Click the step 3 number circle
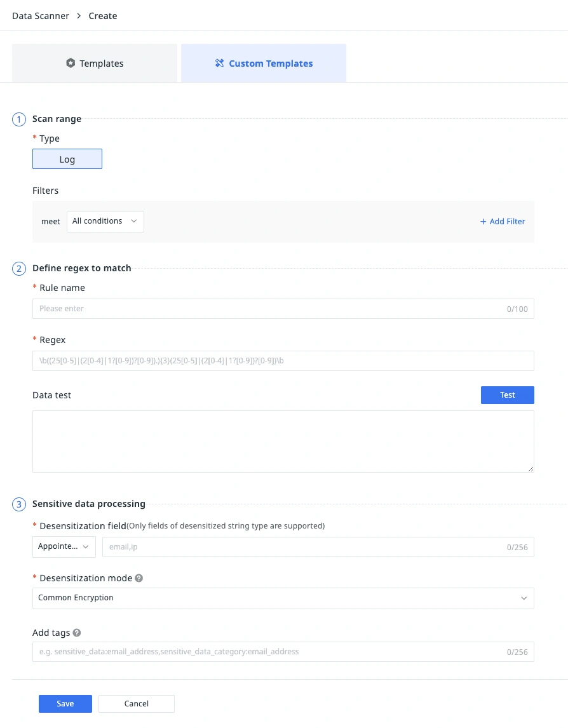 point(19,504)
